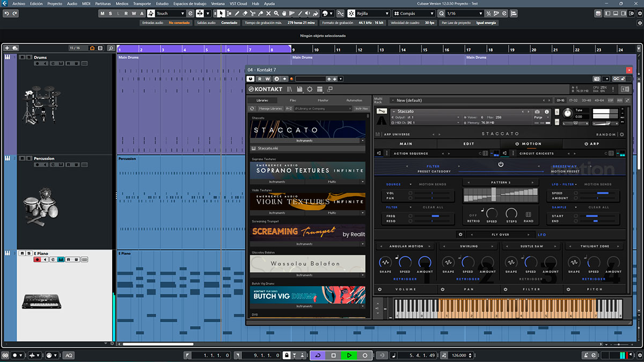The width and height of the screenshot is (644, 362).
Task: Open the Transporte menu
Action: [142, 3]
